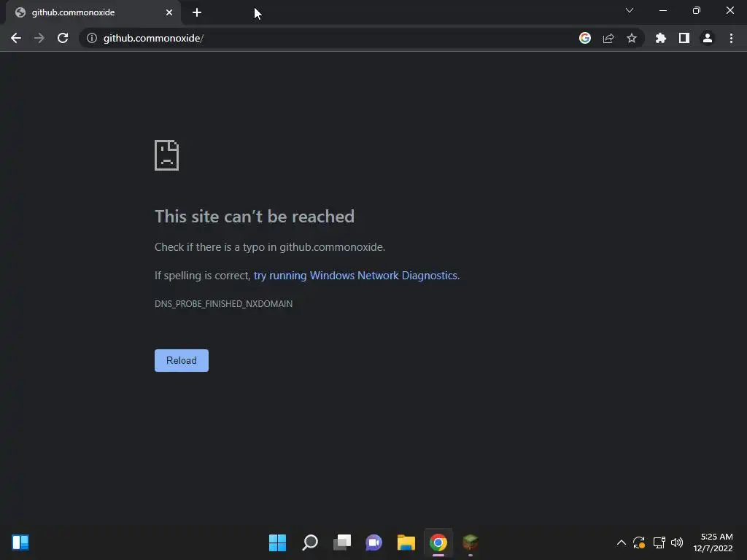Viewport: 747px width, 560px height.
Task: Toggle the browser side panel
Action: 684,38
